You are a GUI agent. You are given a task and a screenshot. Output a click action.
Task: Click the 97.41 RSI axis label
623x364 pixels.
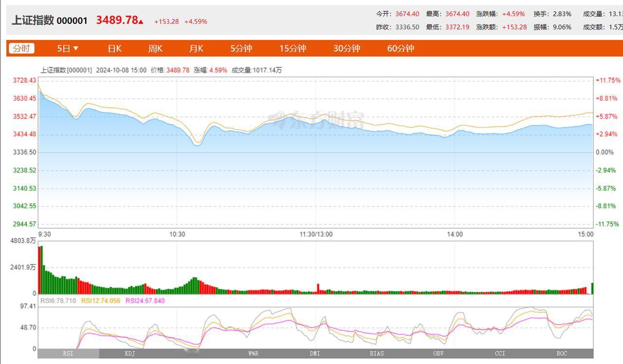28,306
